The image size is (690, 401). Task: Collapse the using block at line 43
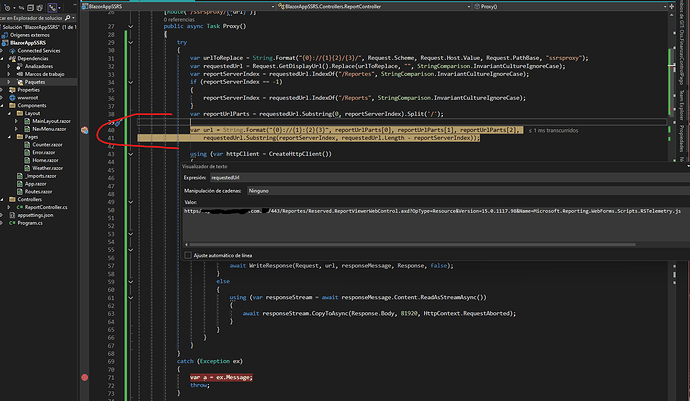tap(131, 155)
